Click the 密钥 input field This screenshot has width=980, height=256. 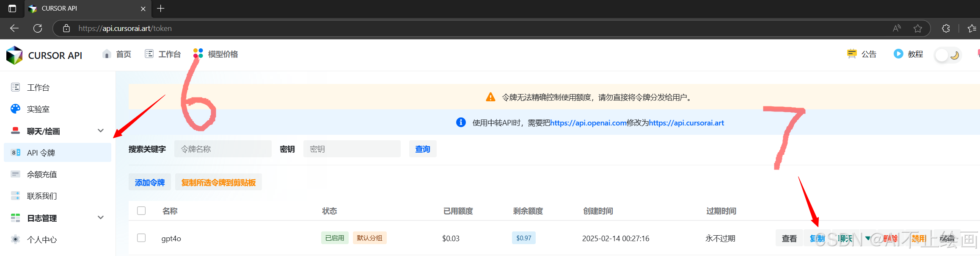click(x=352, y=149)
